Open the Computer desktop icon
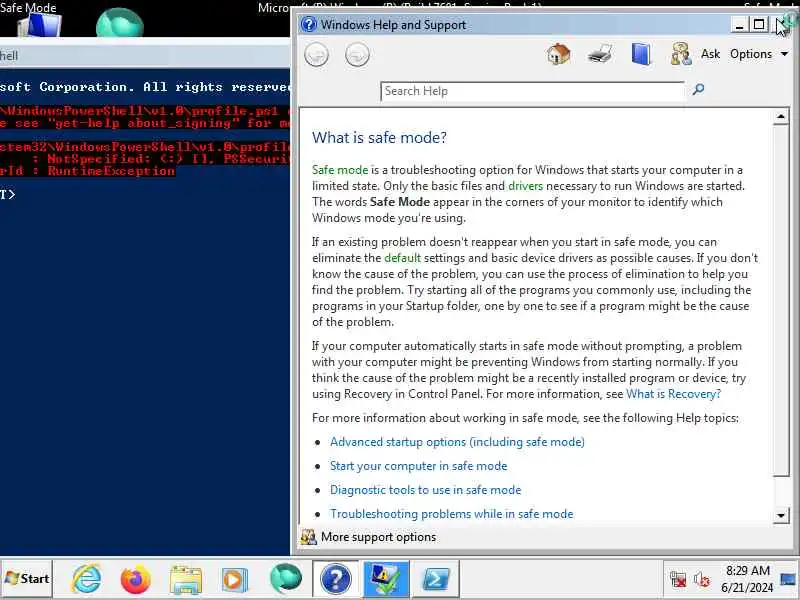 40,24
